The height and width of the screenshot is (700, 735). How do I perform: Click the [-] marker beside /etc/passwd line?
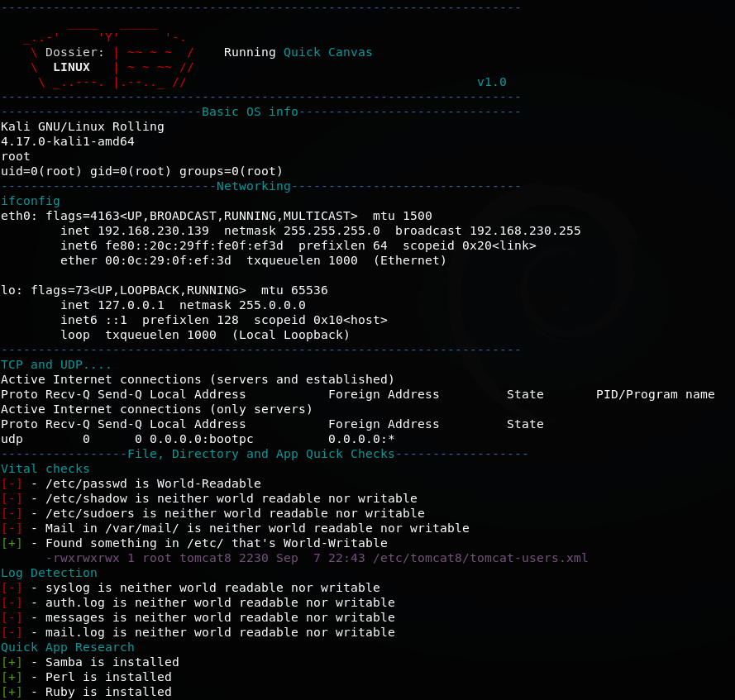point(12,483)
